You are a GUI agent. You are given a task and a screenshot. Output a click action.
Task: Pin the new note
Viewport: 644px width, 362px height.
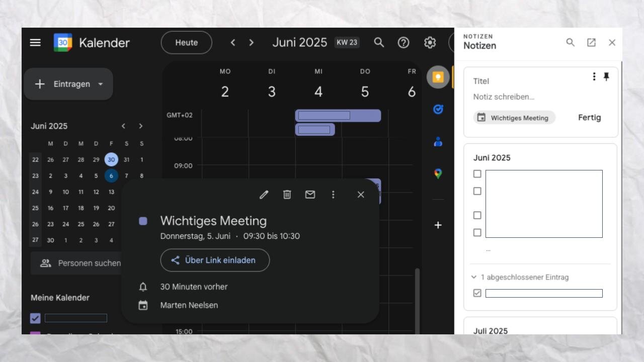(606, 76)
